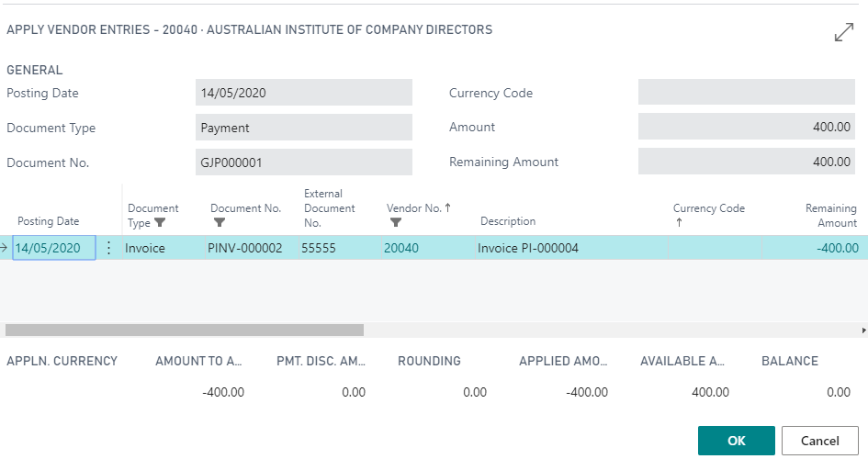Open the Description column header menu
The width and height of the screenshot is (868, 459).
pos(508,221)
